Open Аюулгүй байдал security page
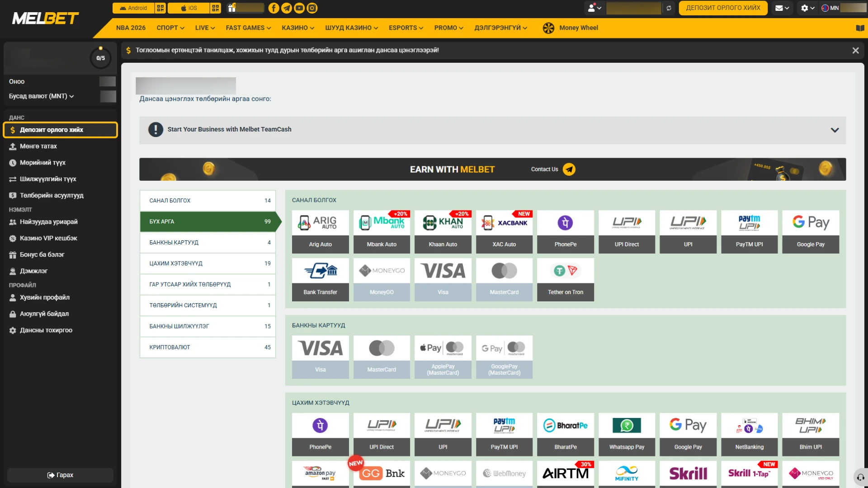 coord(60,314)
